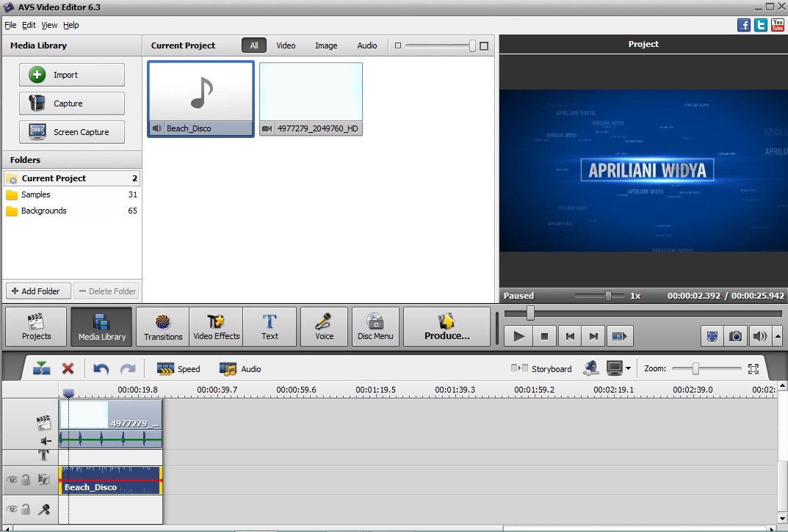Open the Edit menu
The width and height of the screenshot is (788, 532).
click(29, 24)
